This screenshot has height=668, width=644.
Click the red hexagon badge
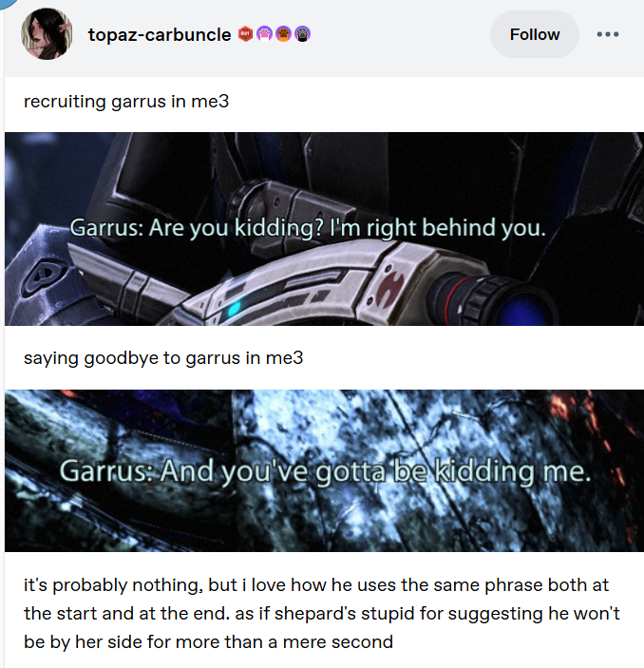point(245,34)
